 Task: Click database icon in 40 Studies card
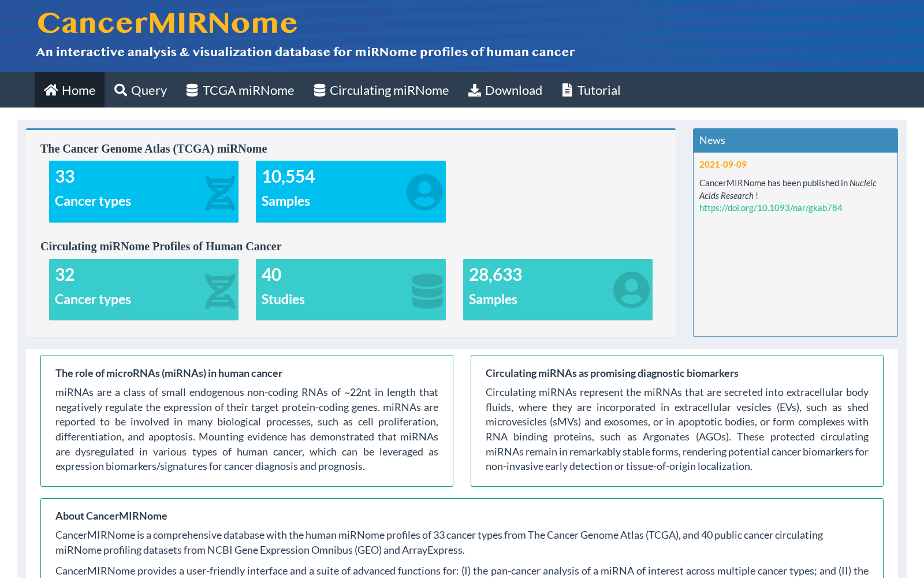(427, 291)
